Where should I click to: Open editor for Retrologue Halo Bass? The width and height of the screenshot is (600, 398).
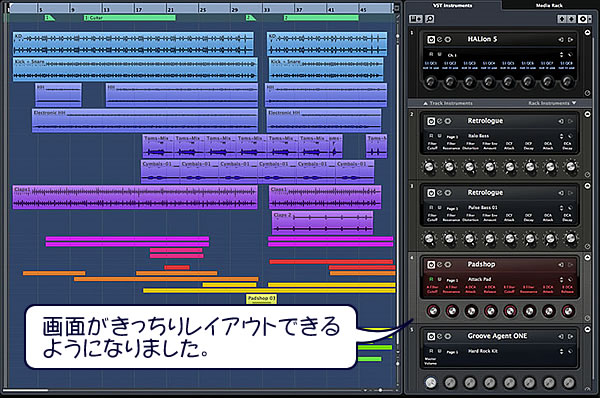coord(440,121)
